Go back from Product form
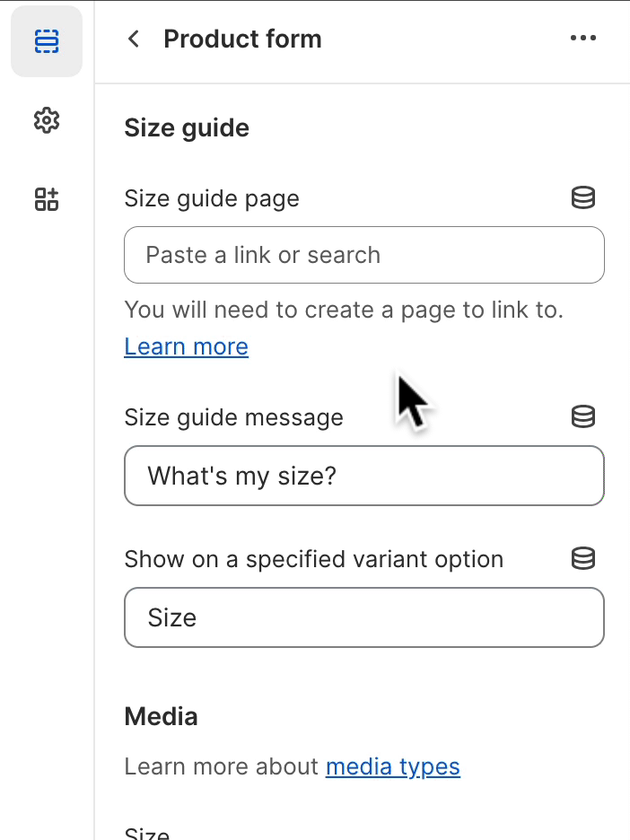 click(134, 39)
